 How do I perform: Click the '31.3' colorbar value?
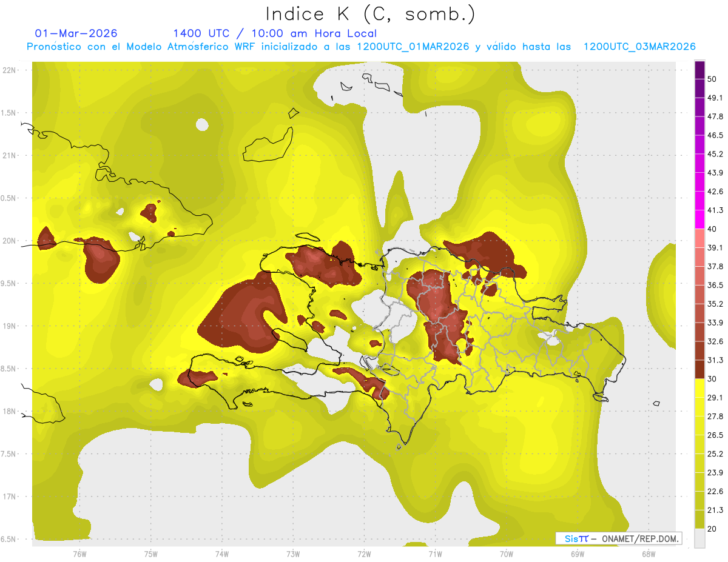click(x=715, y=360)
